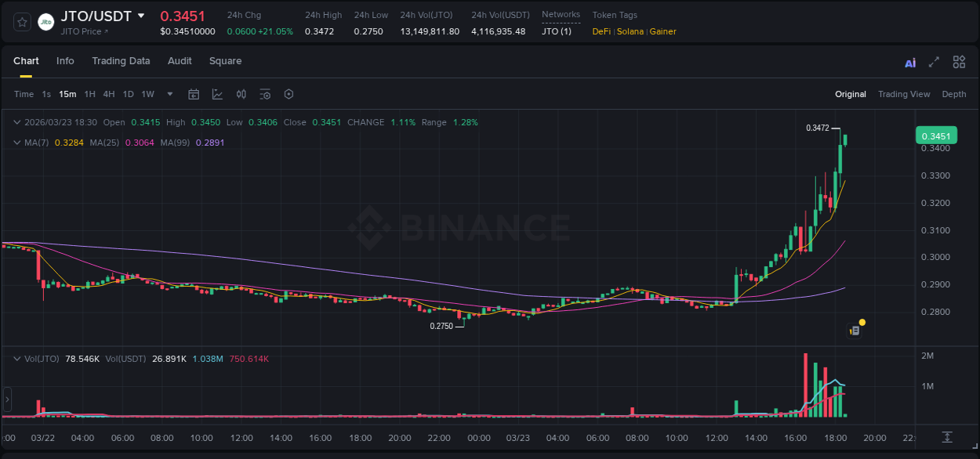The image size is (980, 459).
Task: Click the favorite star icon next to JTO/USDT
Action: 21,21
